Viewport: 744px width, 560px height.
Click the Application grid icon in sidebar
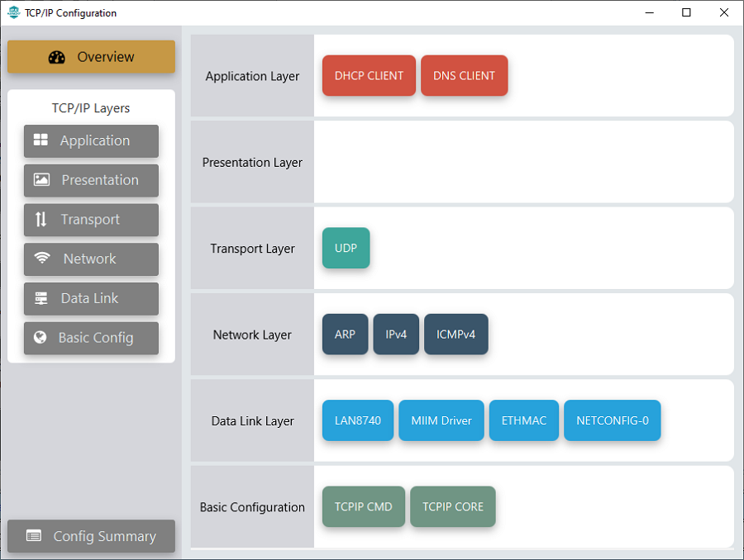click(41, 140)
